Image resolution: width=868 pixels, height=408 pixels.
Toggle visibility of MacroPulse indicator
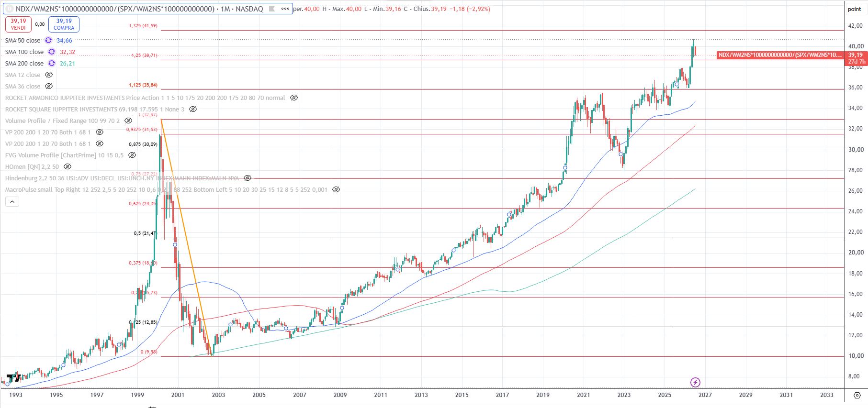tap(336, 190)
